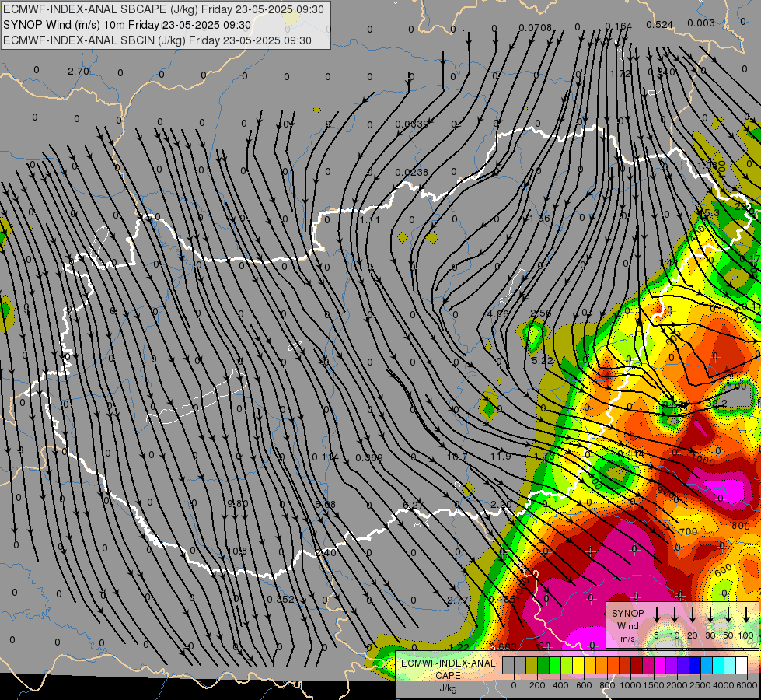
Task: Click the 1.96 value on the map
Action: pos(539,218)
